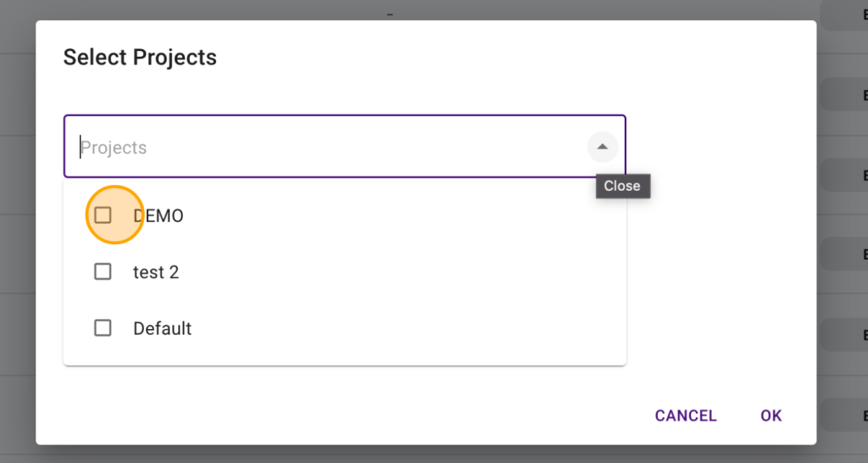Screen dimensions: 868x463
Task: Enable the Default project checkbox
Action: coord(103,328)
